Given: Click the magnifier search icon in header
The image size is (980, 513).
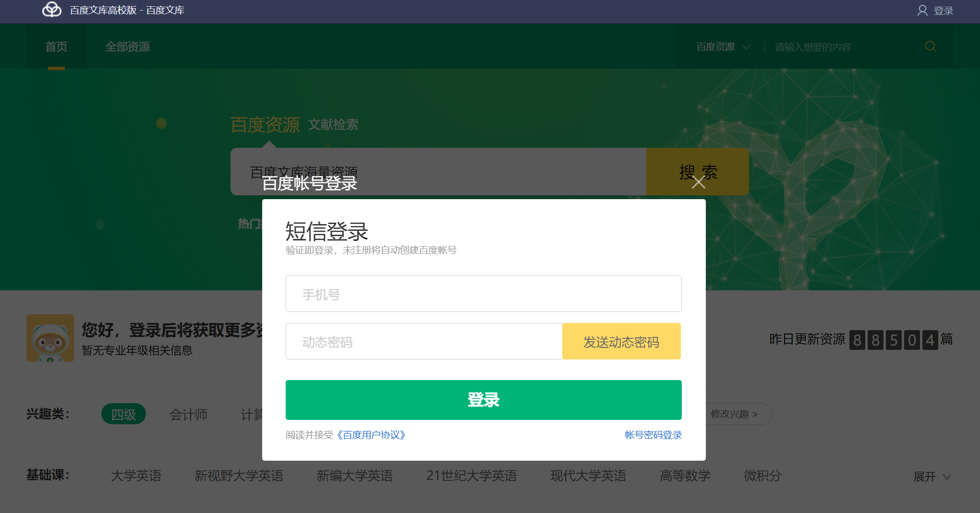Looking at the screenshot, I should (930, 47).
